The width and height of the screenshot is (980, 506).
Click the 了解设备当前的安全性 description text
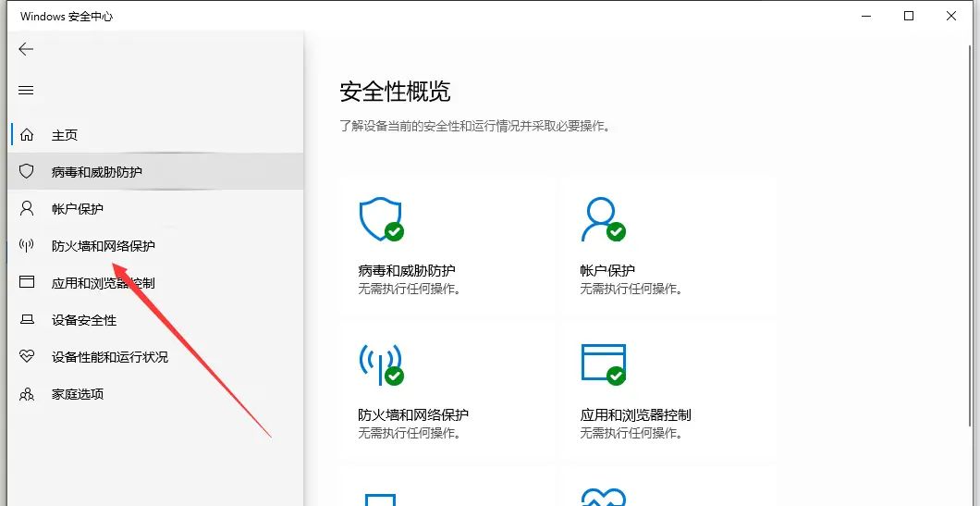tap(474, 126)
